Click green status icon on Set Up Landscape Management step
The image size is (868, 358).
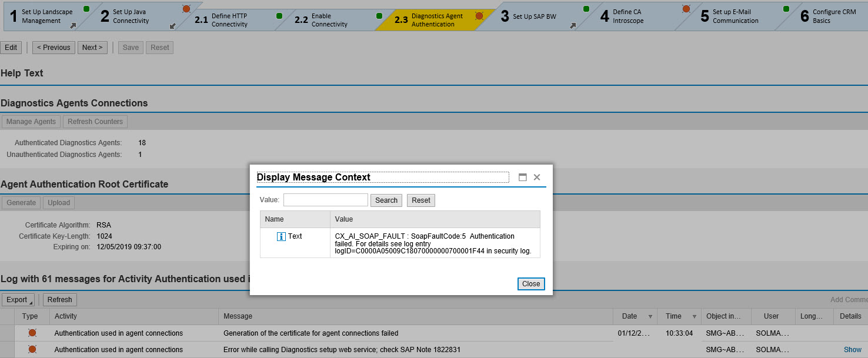click(x=86, y=9)
